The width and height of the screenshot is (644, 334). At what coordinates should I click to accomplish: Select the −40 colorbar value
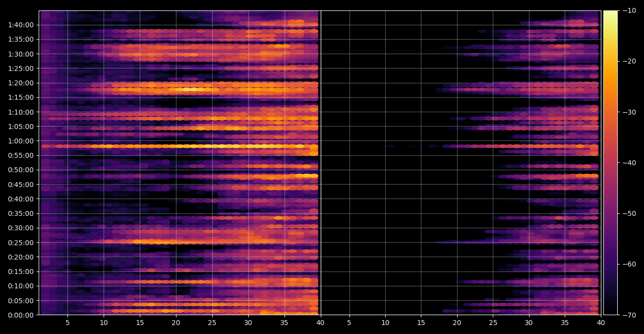pyautogui.click(x=629, y=163)
